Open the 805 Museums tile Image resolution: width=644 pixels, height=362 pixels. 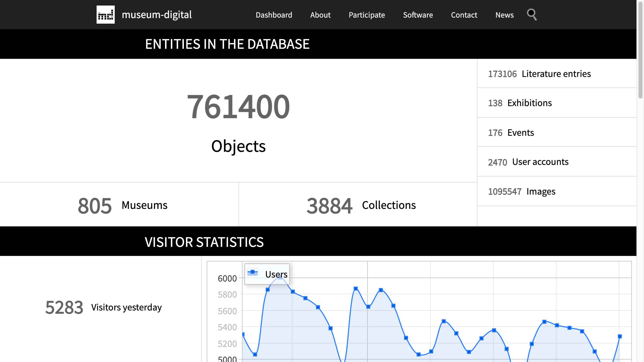[122, 205]
